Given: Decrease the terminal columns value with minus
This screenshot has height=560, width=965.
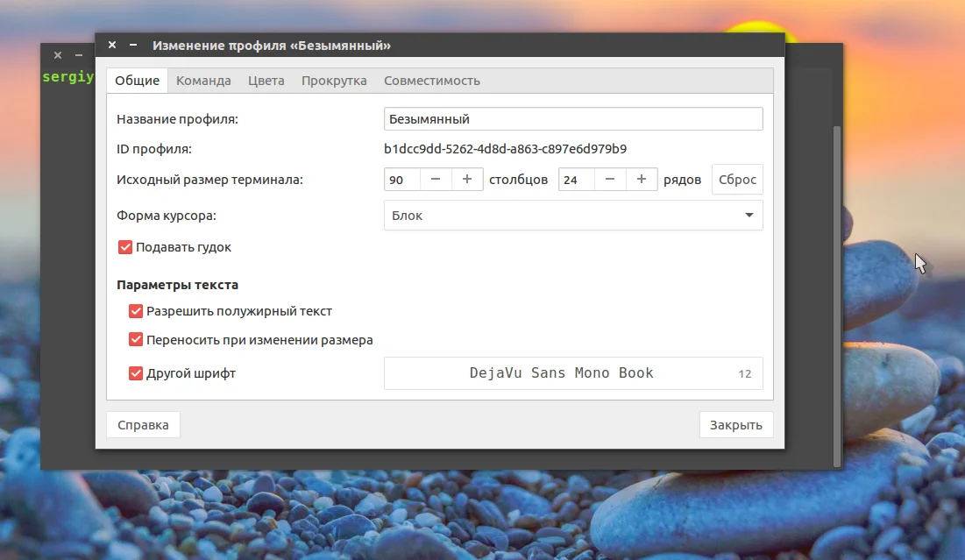Looking at the screenshot, I should click(436, 179).
